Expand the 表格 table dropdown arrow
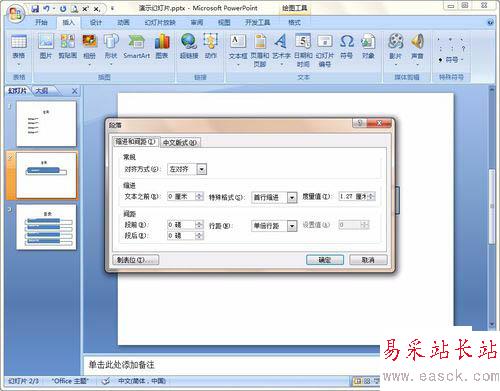 point(19,64)
